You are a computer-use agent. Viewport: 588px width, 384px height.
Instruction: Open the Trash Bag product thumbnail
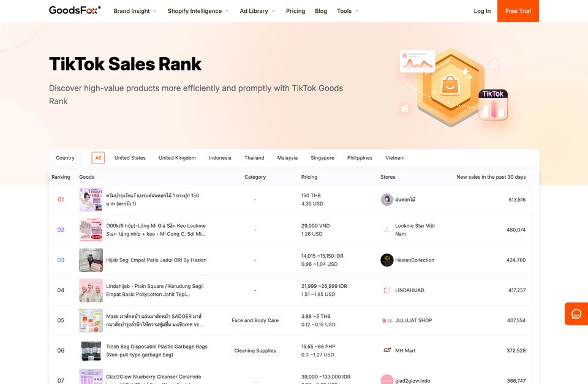point(91,350)
